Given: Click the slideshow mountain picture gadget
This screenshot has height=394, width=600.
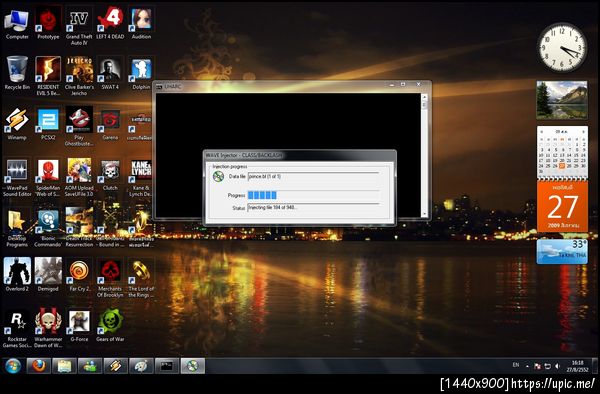Looking at the screenshot, I should 562,99.
